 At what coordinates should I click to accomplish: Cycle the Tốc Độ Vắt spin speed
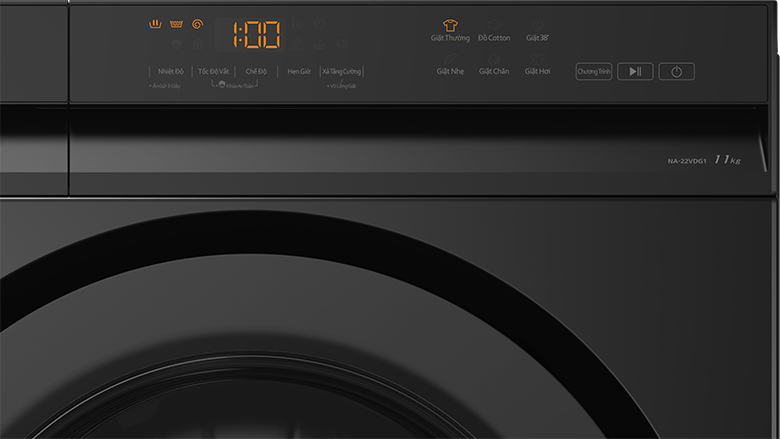(x=213, y=72)
